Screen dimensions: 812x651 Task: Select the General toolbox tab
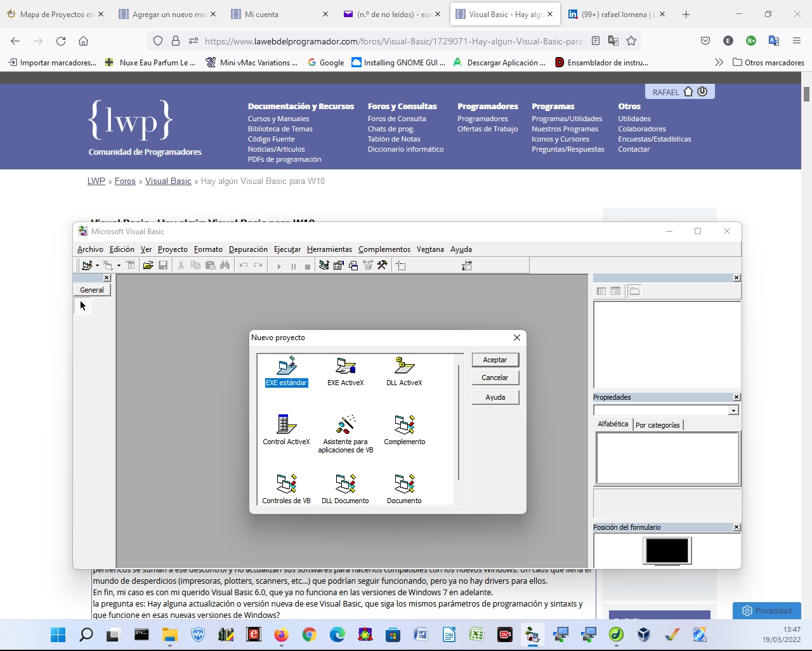(x=92, y=290)
